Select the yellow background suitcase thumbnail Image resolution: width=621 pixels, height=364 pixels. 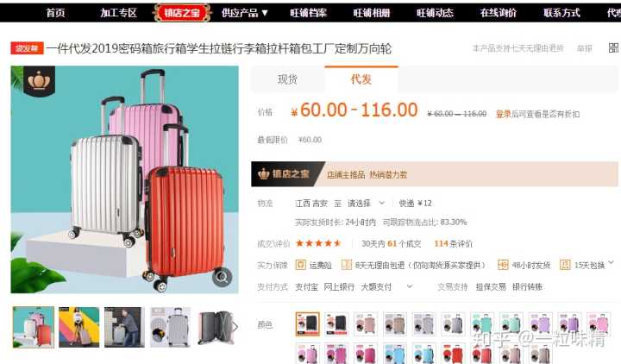click(78, 327)
